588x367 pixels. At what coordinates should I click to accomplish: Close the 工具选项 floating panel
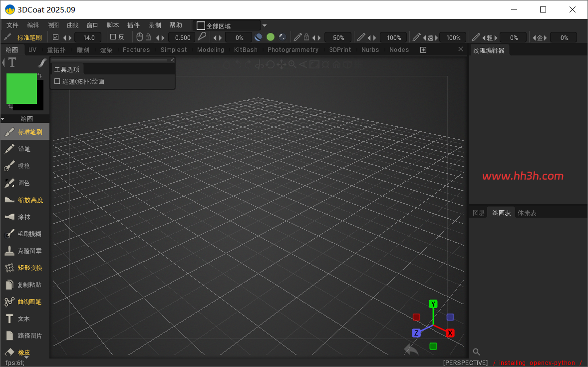tap(172, 60)
